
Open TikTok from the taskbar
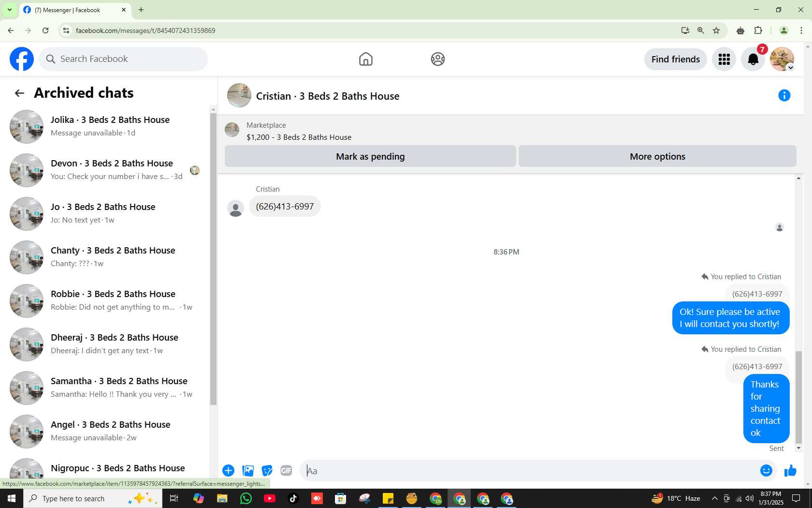click(293, 498)
